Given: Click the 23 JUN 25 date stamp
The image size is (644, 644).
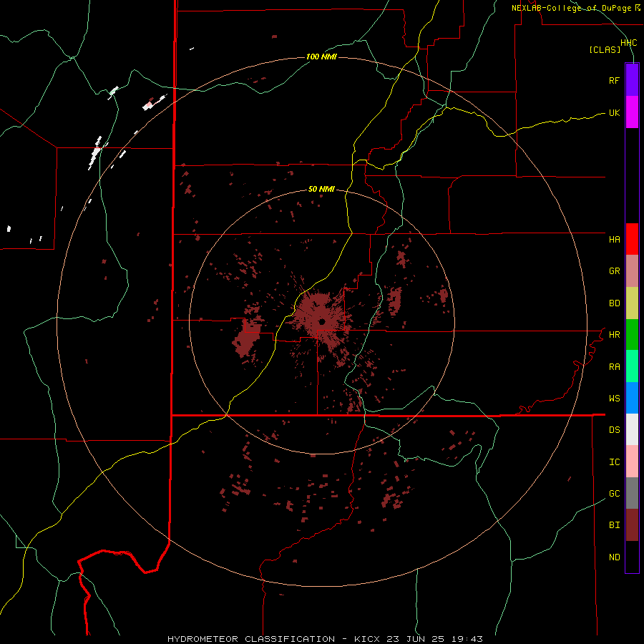Looking at the screenshot, I should coord(416,639).
